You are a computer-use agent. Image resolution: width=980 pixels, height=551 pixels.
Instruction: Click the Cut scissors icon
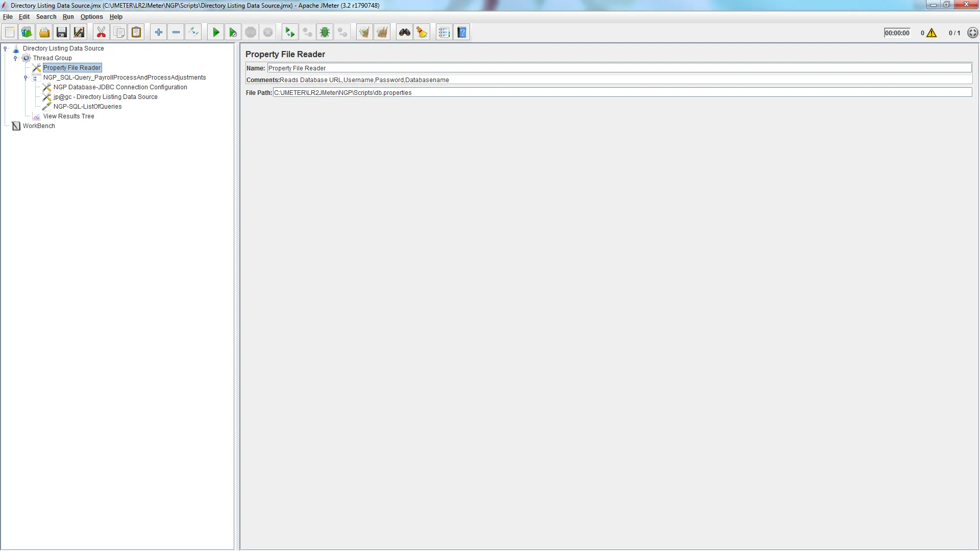point(101,33)
